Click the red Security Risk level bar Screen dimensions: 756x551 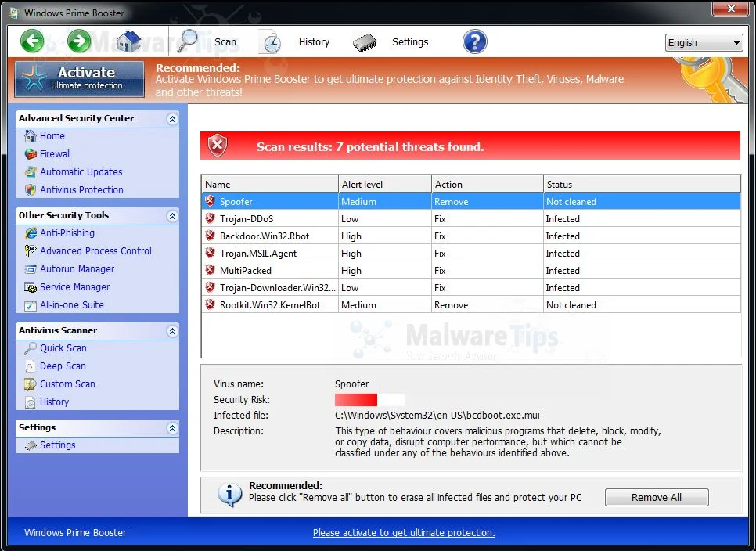(x=356, y=400)
